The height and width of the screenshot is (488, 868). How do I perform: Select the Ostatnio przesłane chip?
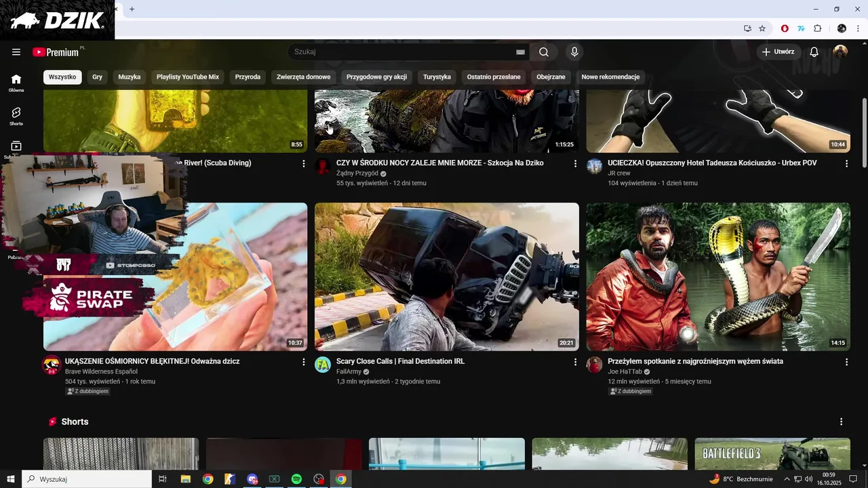[x=494, y=77]
